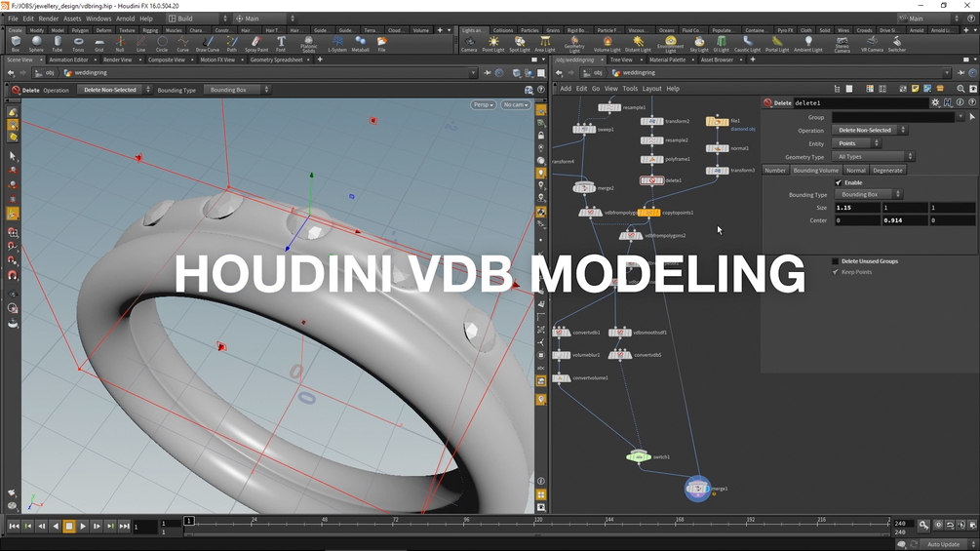
Task: Select the Circle shelf tool
Action: point(162,44)
